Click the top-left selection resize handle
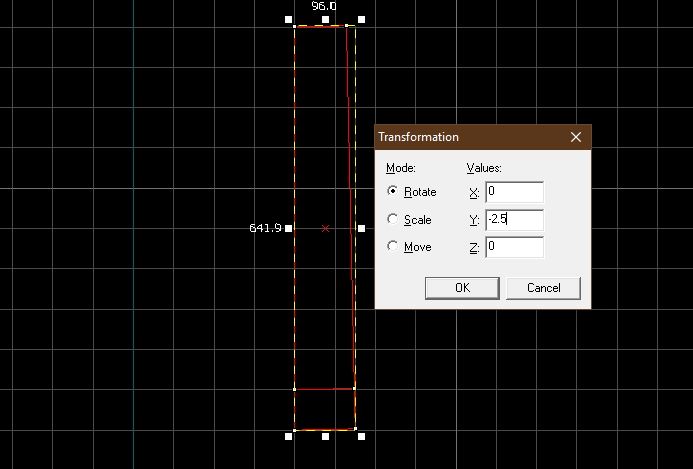The image size is (693, 469). (289, 19)
